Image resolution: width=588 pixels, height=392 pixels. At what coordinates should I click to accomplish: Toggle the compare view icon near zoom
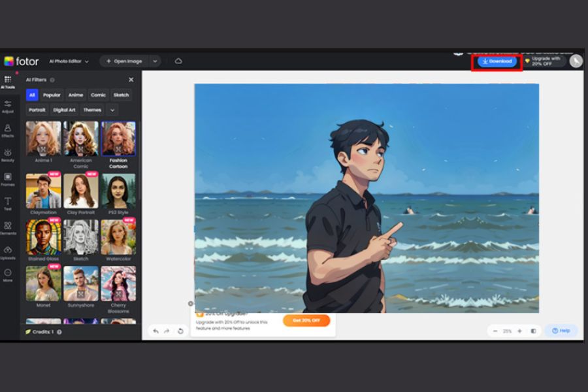533,331
